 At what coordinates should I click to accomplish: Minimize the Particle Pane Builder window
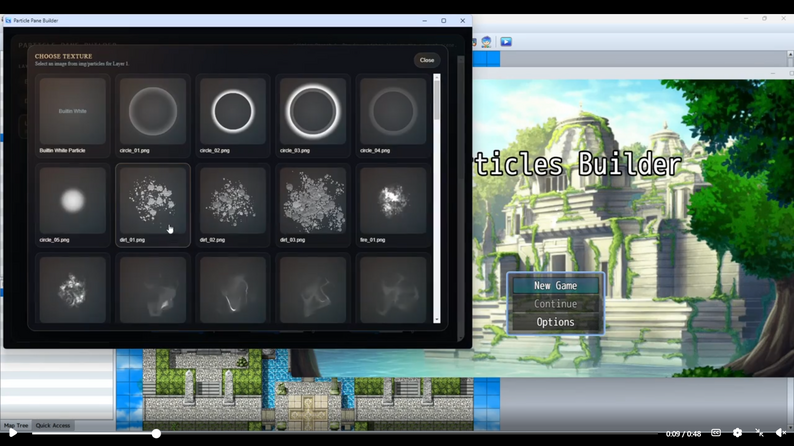click(x=424, y=21)
